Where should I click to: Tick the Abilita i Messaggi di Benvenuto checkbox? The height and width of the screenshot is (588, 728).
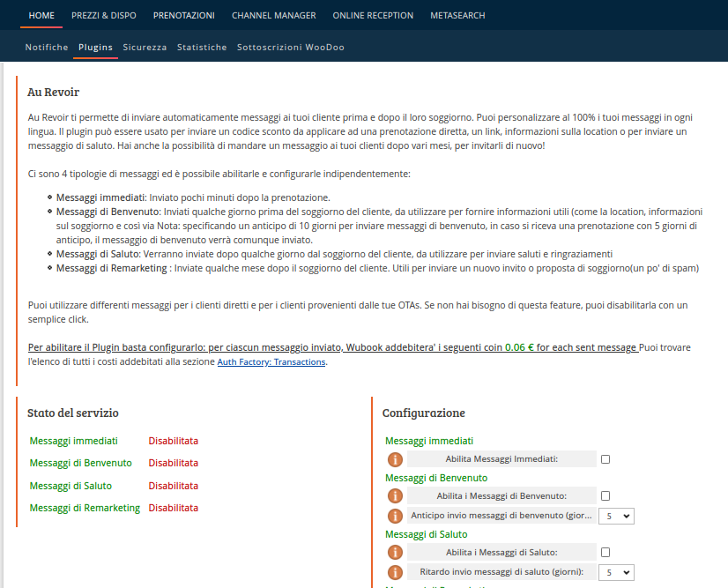(x=605, y=496)
